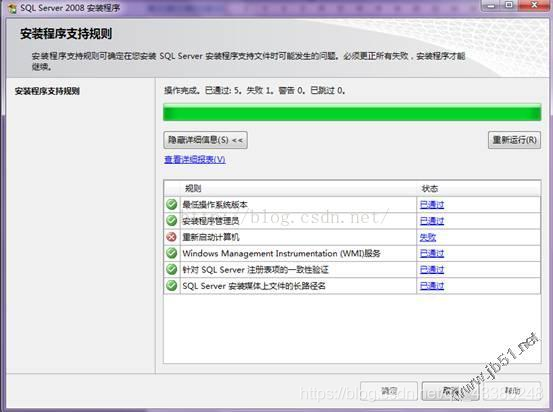The width and height of the screenshot is (553, 412).
Task: Click the red failed icon for 重新启动计算机
Action: (x=172, y=237)
